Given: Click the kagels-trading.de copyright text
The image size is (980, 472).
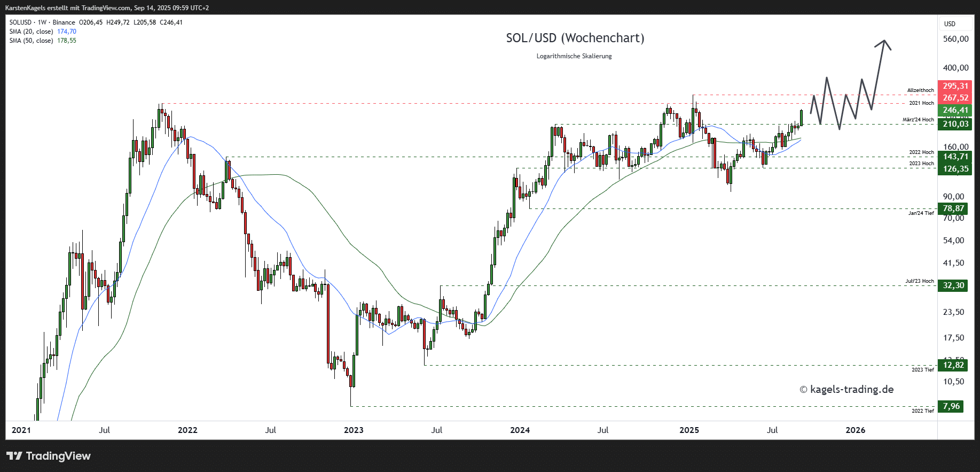Looking at the screenshot, I should coord(846,390).
